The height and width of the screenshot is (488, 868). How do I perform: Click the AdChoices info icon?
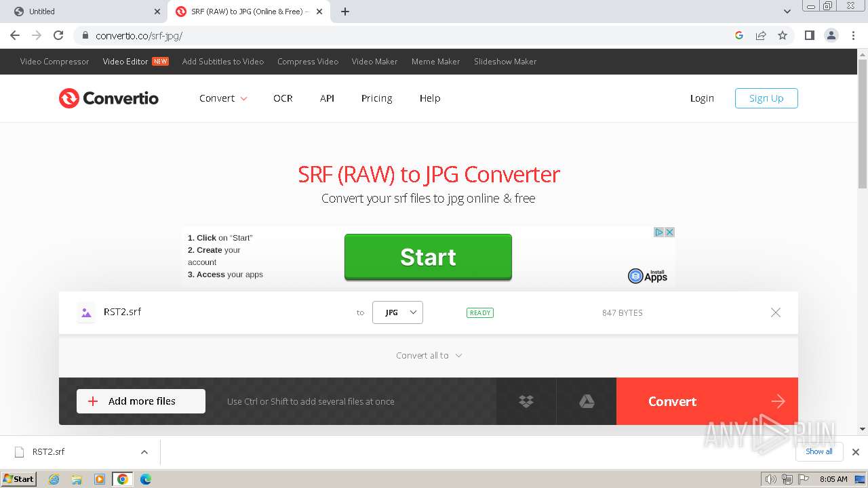tap(658, 232)
